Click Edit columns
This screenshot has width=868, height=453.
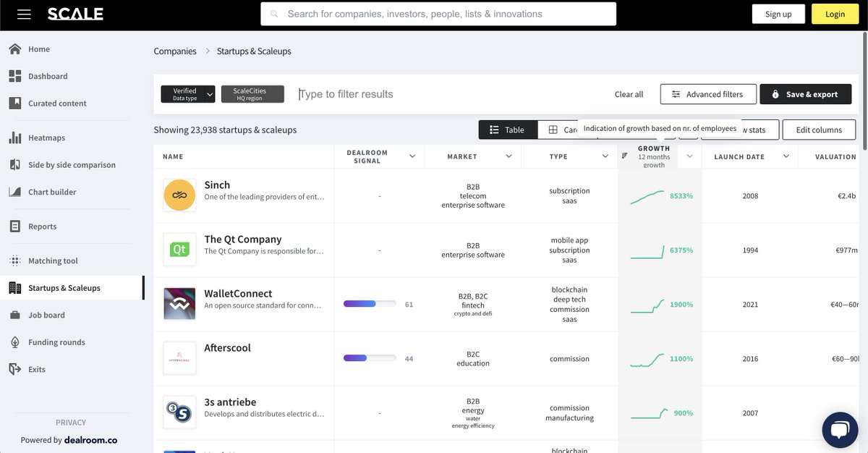pos(819,130)
